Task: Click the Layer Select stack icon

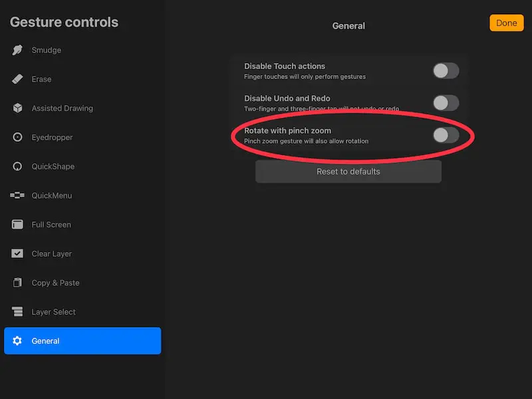Action: (x=17, y=311)
